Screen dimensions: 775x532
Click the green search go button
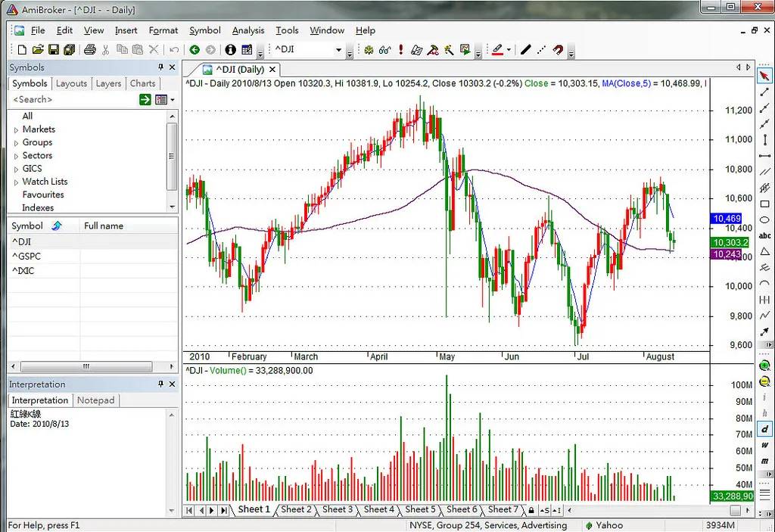click(x=145, y=100)
